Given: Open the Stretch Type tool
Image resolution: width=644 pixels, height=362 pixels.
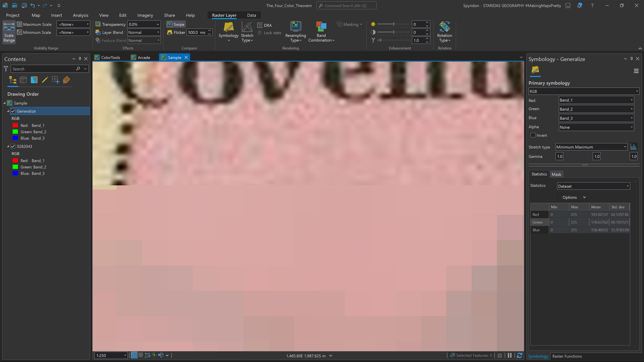Looking at the screenshot, I should tap(247, 28).
